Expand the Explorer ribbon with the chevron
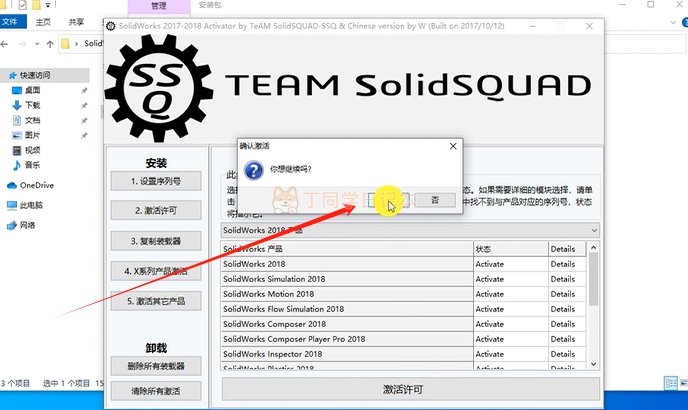The width and height of the screenshot is (688, 410). click(x=674, y=22)
